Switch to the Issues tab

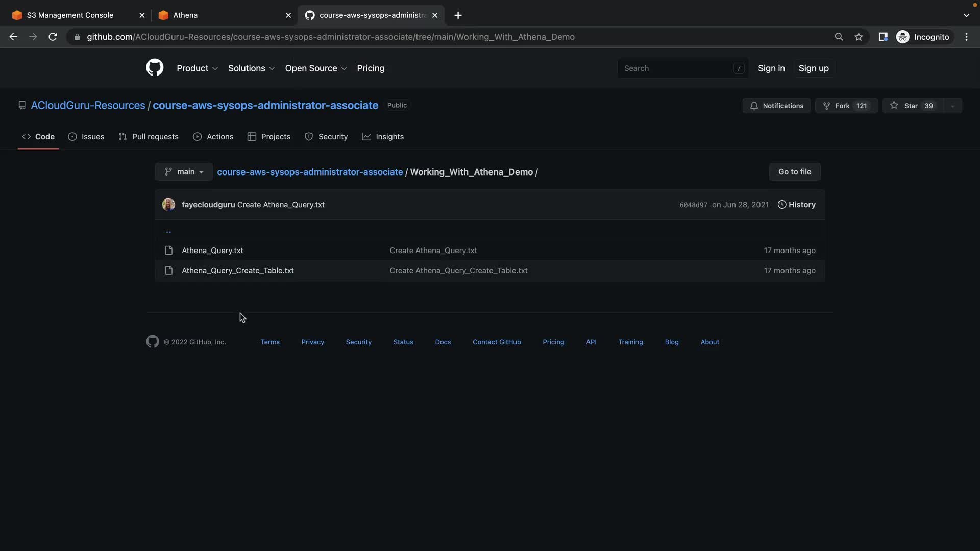86,137
